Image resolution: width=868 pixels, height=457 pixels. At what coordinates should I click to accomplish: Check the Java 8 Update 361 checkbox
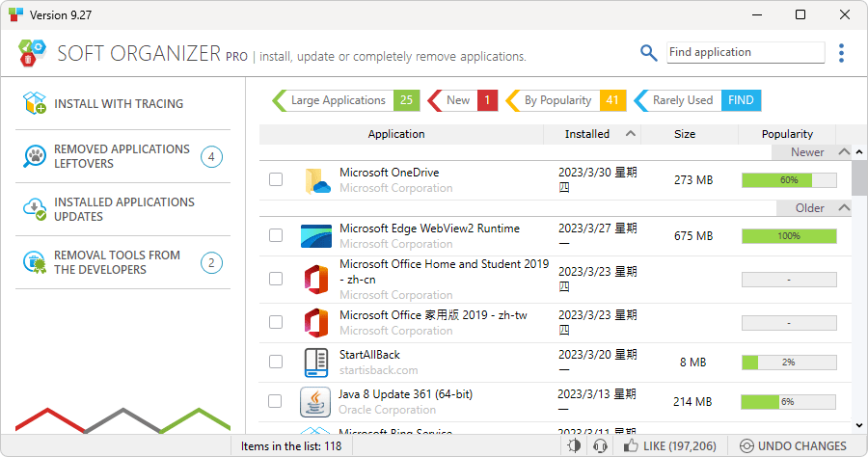(275, 400)
